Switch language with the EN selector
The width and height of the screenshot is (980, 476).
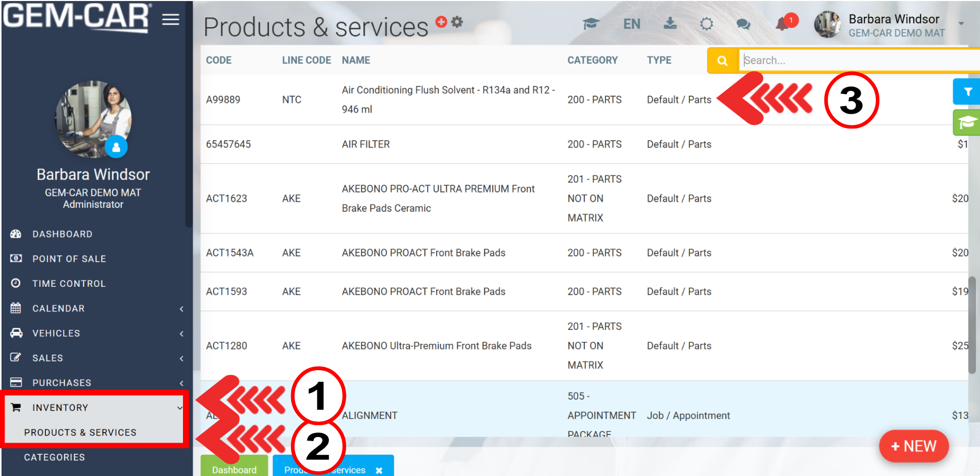pyautogui.click(x=631, y=24)
